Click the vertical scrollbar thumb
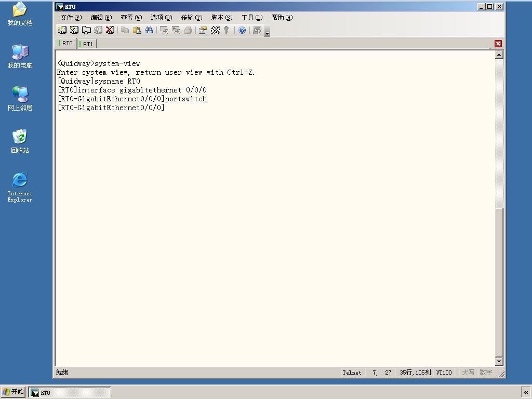 pyautogui.click(x=499, y=282)
